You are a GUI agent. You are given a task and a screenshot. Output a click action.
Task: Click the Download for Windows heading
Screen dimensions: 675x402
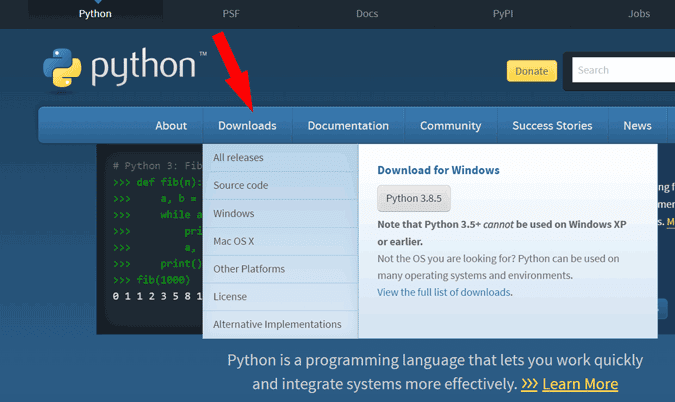[438, 170]
